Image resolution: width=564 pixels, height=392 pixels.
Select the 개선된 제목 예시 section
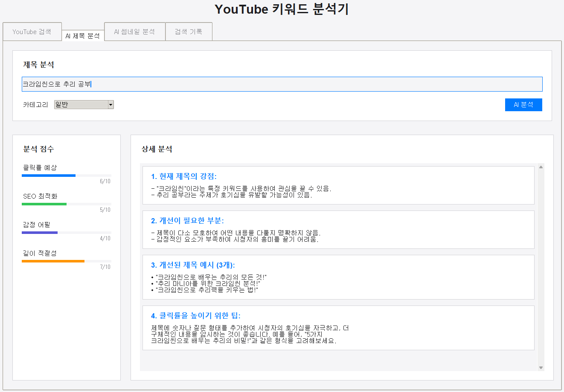pos(337,277)
